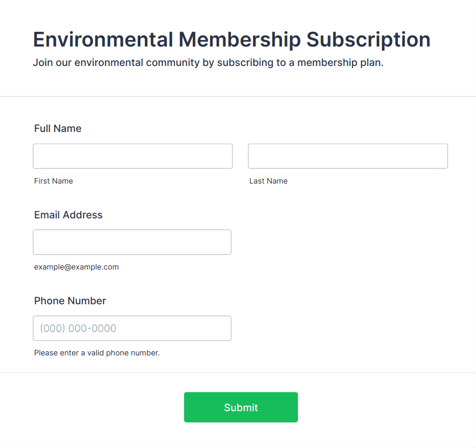Screen dimensions: 476x448
Task: Click into the Email Address field
Action: pos(132,242)
